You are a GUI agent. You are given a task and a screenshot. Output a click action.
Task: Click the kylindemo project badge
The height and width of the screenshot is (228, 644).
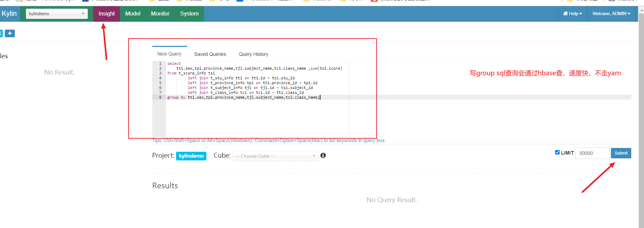[x=191, y=156]
